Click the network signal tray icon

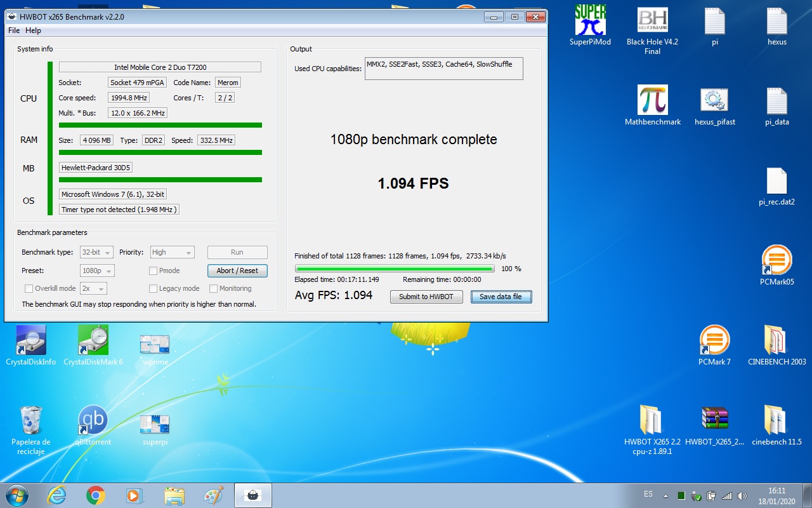click(x=727, y=495)
